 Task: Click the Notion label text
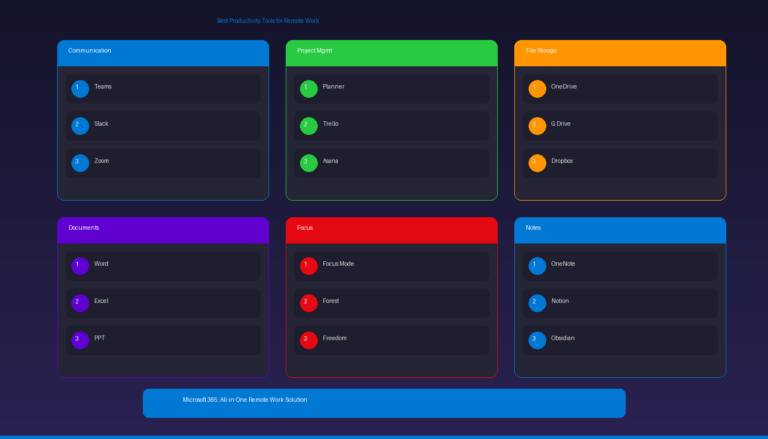(560, 301)
